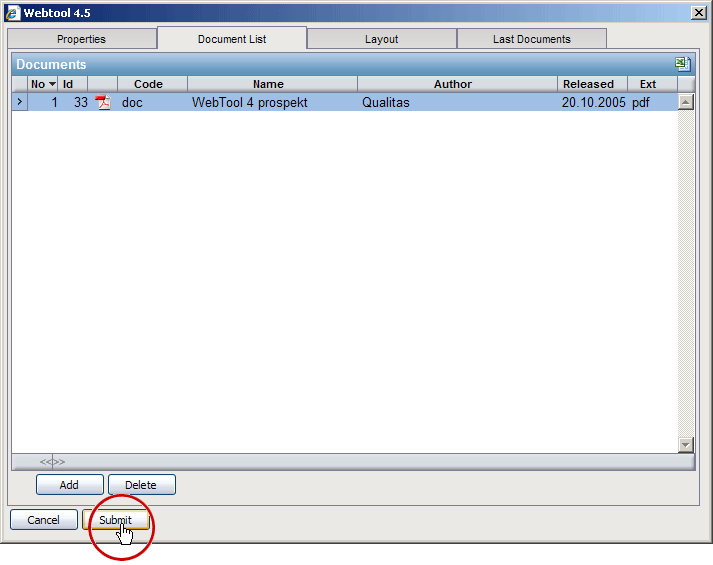Switch to the Properties tab
Screen dimensions: 713x565
click(81, 39)
